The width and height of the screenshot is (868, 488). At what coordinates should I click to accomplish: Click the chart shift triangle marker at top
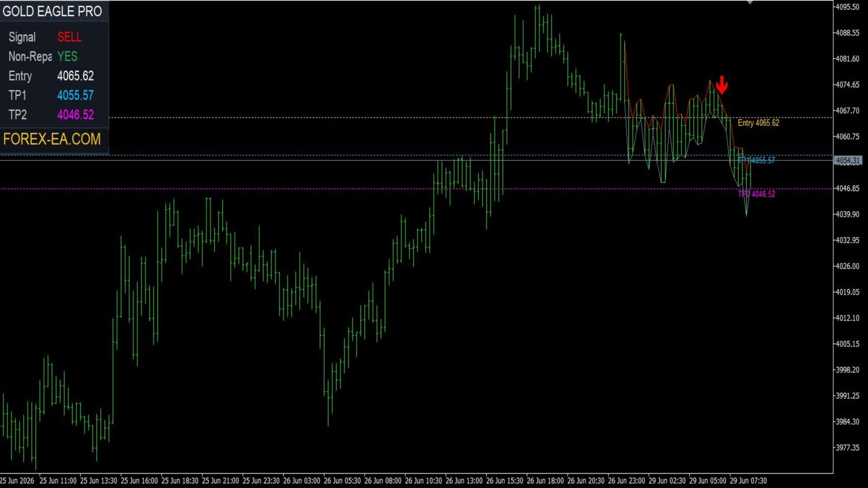click(x=750, y=2)
